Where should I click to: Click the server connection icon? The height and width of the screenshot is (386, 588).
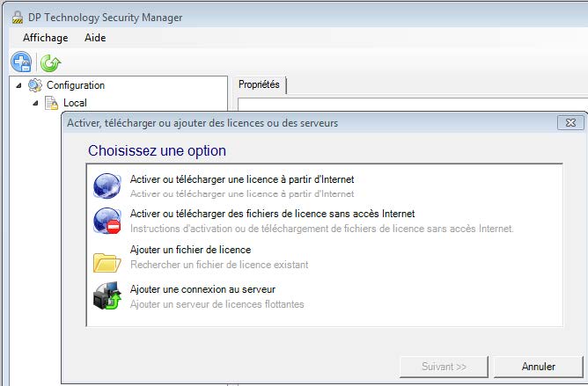[107, 296]
